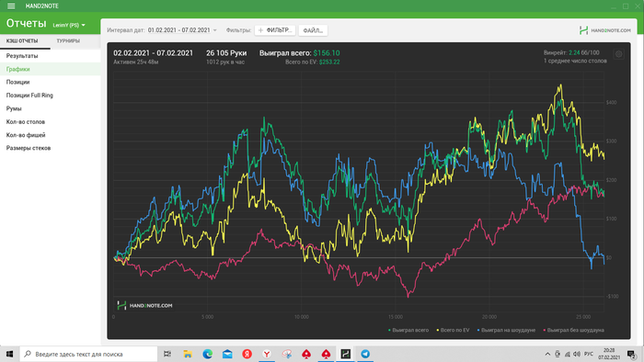
Task: Click the ФИЛЬТР button
Action: pos(275,30)
